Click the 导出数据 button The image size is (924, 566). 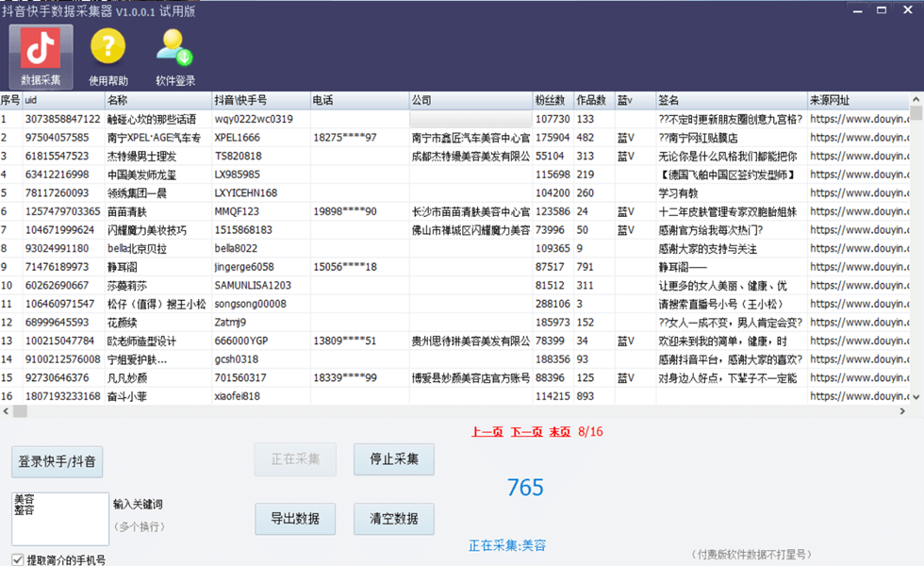[x=295, y=518]
